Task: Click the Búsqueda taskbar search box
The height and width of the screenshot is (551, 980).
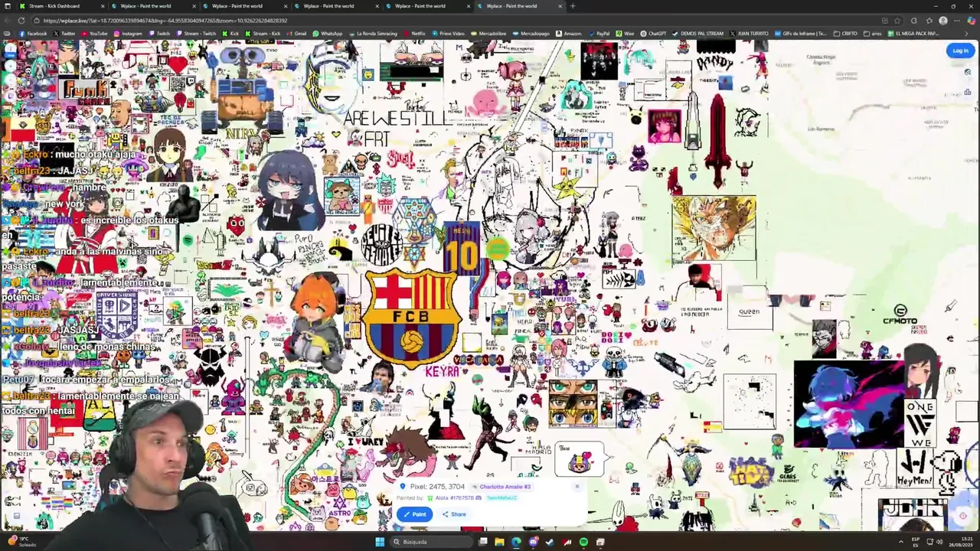Action: pos(432,542)
